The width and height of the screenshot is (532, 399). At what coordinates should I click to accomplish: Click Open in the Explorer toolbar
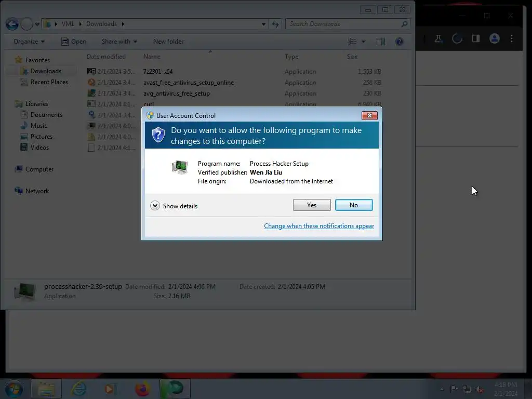pyautogui.click(x=74, y=42)
